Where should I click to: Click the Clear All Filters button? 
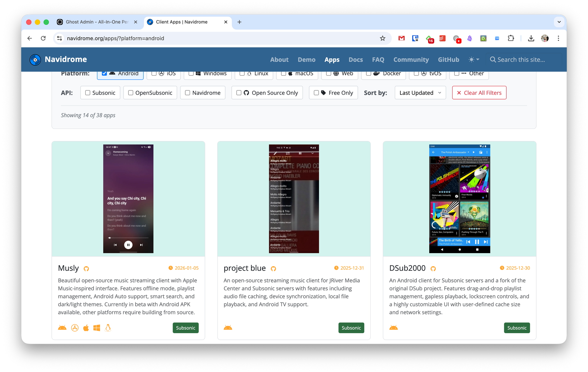click(479, 93)
